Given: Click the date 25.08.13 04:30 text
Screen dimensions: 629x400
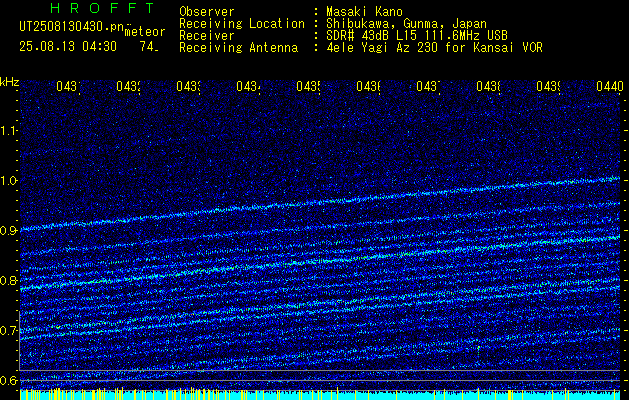Looking at the screenshot, I should tap(68, 47).
